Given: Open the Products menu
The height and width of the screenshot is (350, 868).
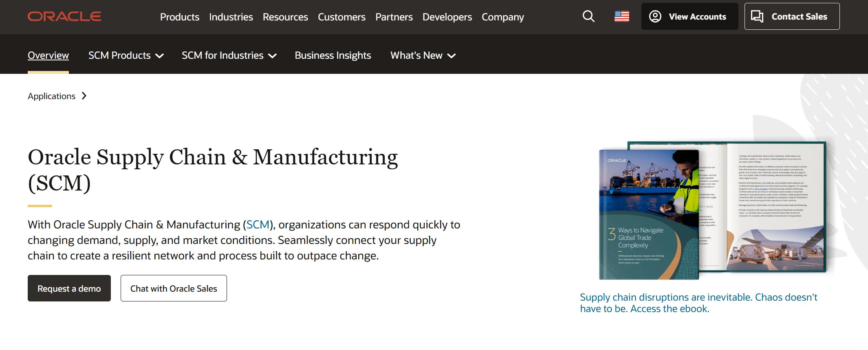Looking at the screenshot, I should [x=180, y=17].
